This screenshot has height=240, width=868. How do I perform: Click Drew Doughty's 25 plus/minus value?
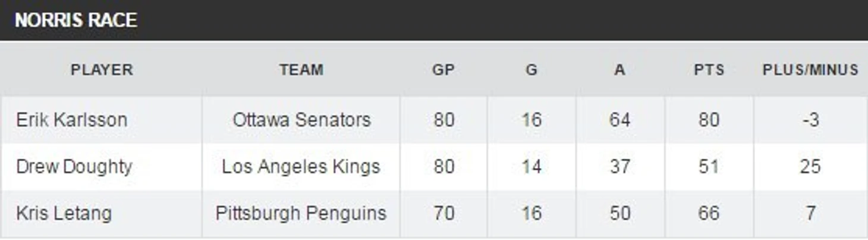[x=810, y=167]
